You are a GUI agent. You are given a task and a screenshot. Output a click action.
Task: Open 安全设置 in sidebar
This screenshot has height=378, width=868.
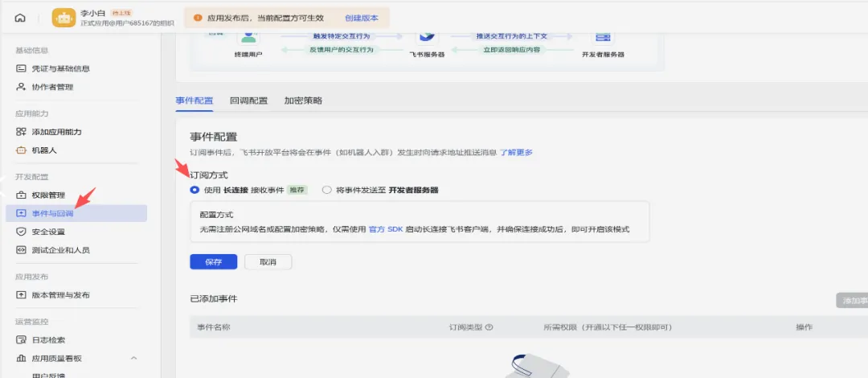[x=48, y=232]
